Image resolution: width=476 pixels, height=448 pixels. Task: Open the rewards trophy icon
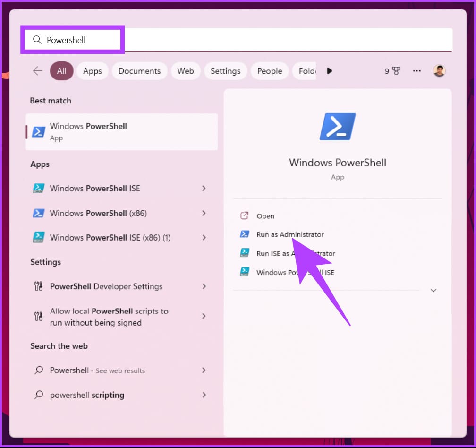click(396, 71)
